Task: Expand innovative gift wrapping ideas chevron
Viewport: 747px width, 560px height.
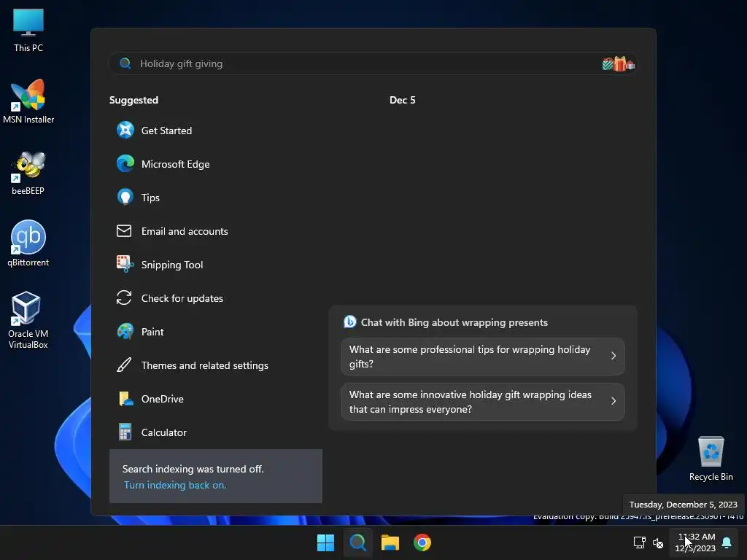Action: [614, 401]
